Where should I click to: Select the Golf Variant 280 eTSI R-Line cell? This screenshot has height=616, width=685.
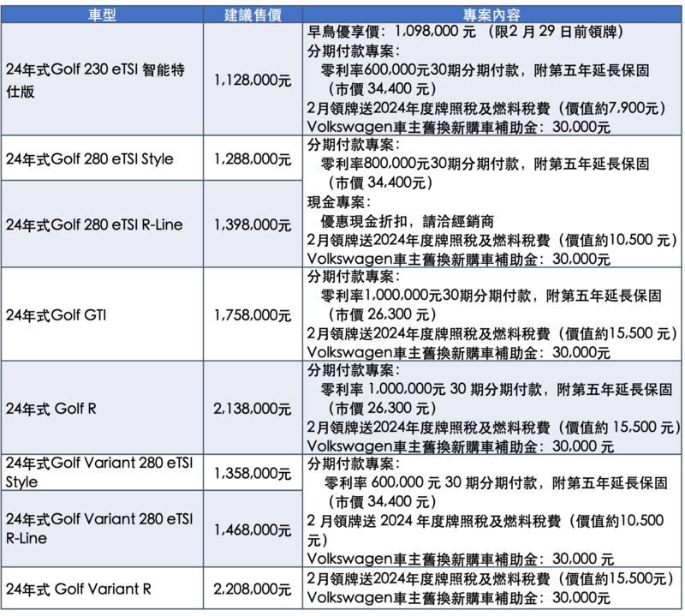101,530
